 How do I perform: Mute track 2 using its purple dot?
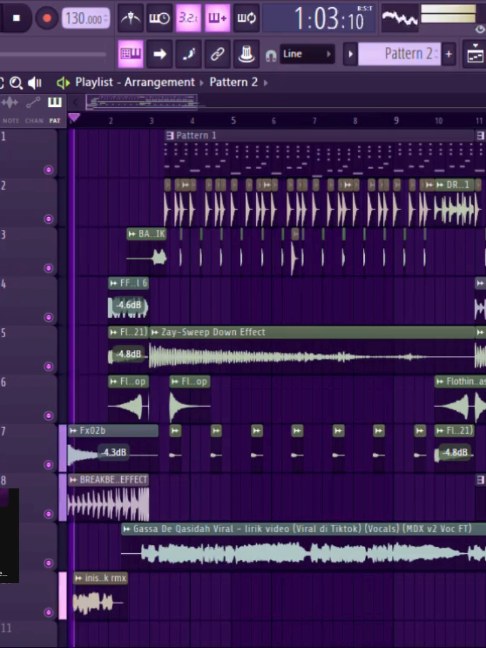pyautogui.click(x=48, y=219)
